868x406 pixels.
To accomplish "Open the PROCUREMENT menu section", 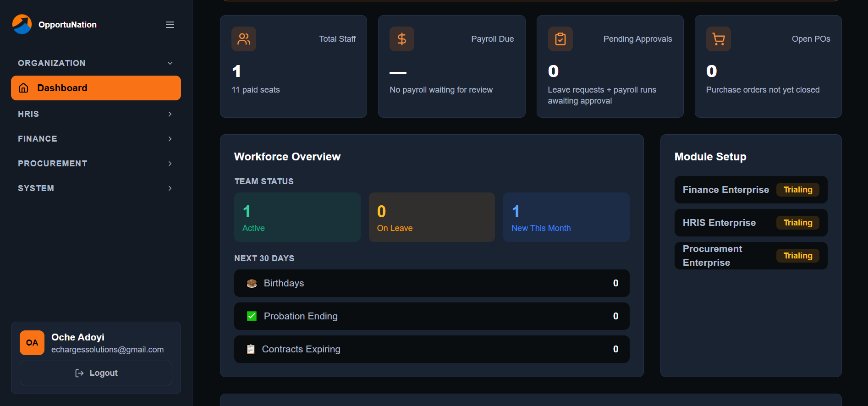I will click(x=96, y=164).
